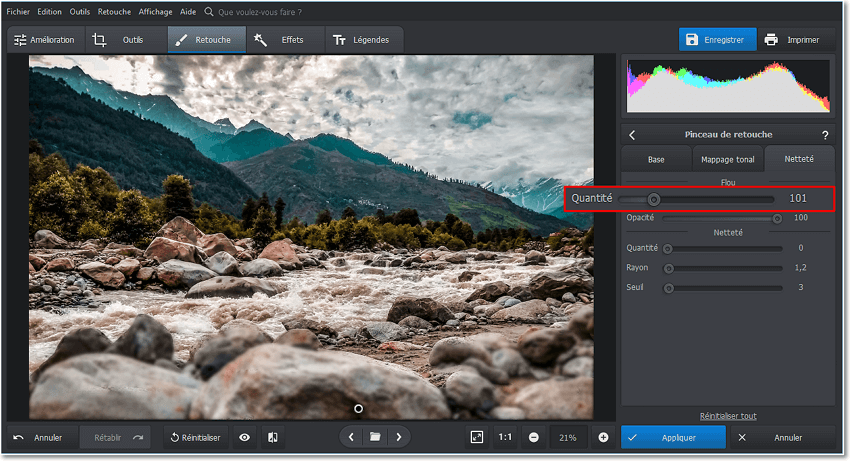The height and width of the screenshot is (461, 850).
Task: Click the search box Que voulez-vous faire
Action: pos(259,12)
